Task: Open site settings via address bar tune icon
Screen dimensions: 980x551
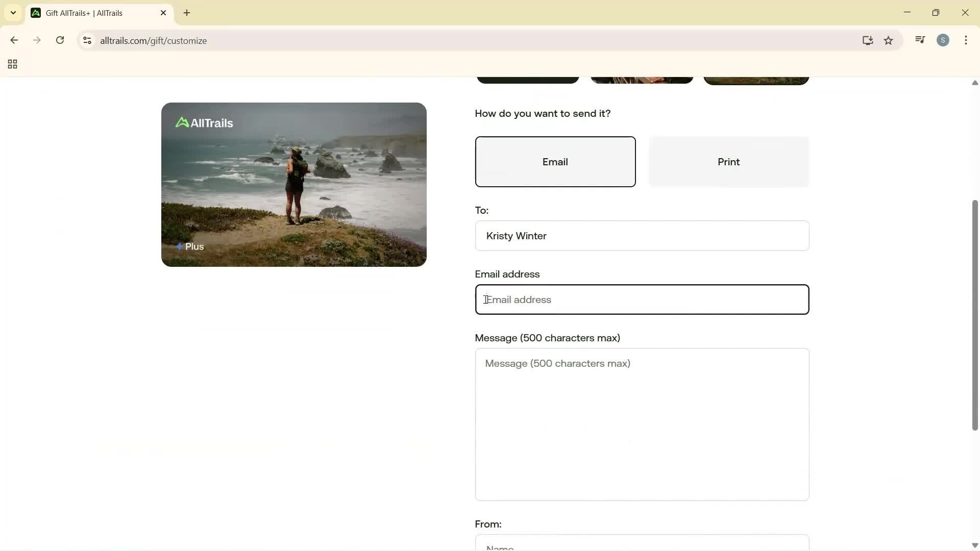Action: pyautogui.click(x=87, y=41)
